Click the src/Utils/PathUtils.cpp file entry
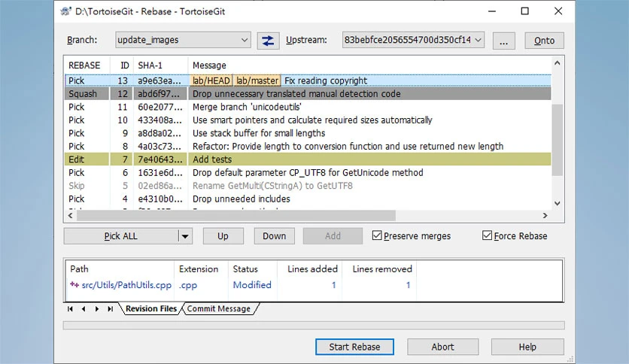The height and width of the screenshot is (364, 629). 126,285
